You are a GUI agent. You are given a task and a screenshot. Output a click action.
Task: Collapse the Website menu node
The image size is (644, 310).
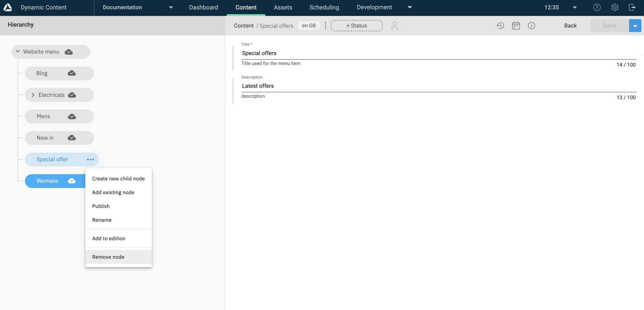[17, 51]
